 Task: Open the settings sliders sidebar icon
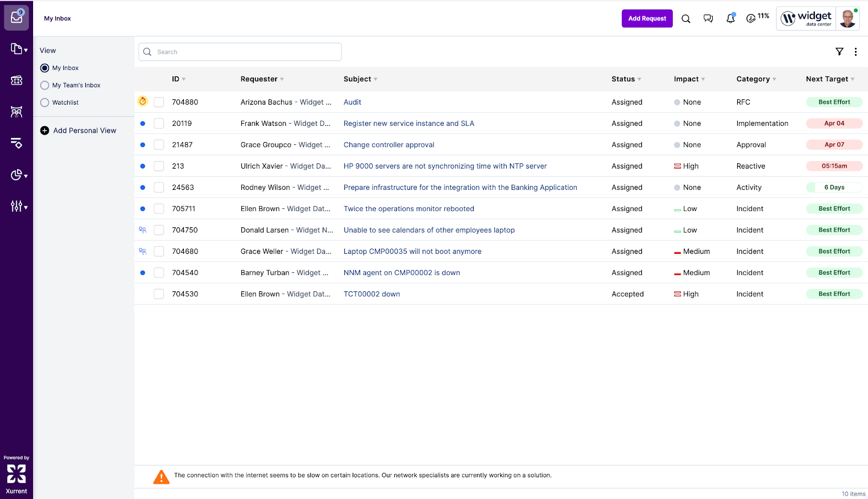click(x=16, y=206)
